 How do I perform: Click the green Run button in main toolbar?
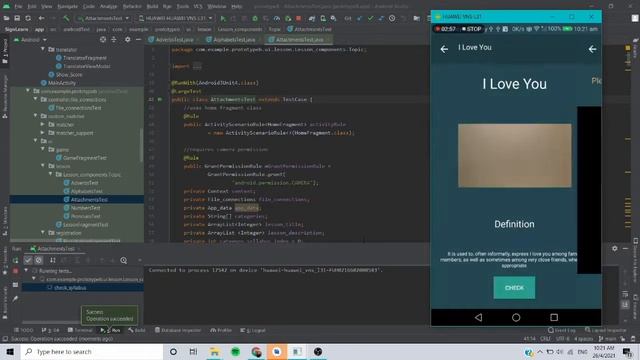[x=223, y=18]
